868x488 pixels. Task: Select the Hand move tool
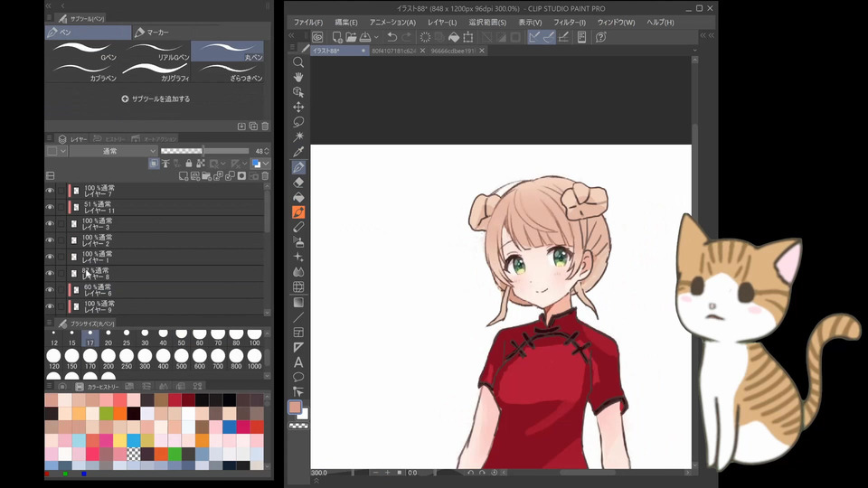(x=298, y=77)
